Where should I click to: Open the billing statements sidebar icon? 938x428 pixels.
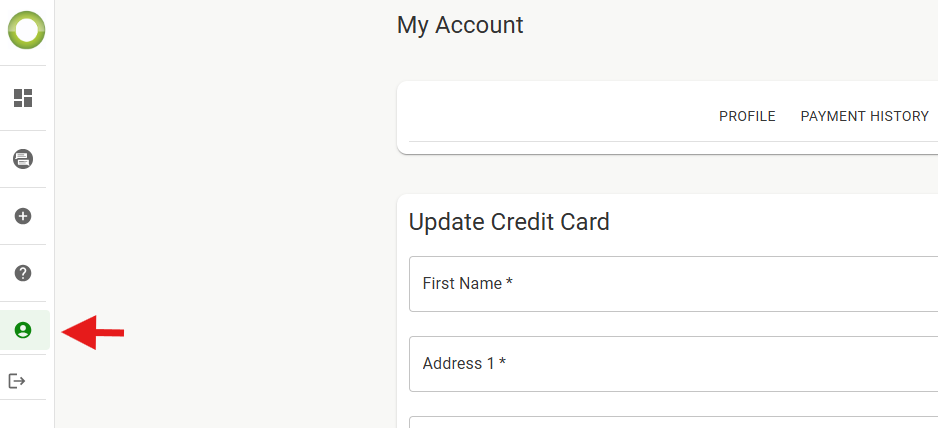23,159
